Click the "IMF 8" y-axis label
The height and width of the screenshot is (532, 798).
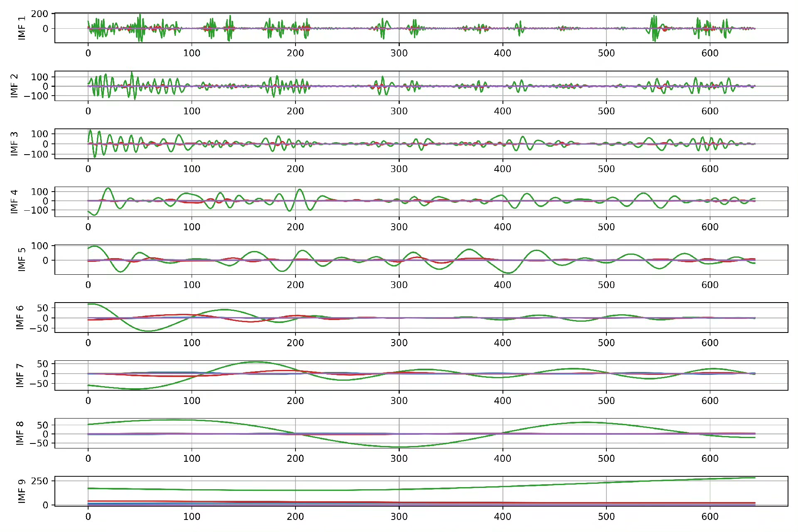pos(20,433)
